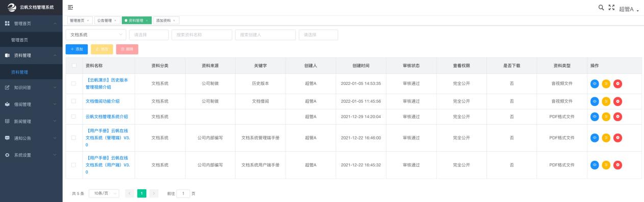
Task: Select page number 1 in pagination
Action: 142,193
